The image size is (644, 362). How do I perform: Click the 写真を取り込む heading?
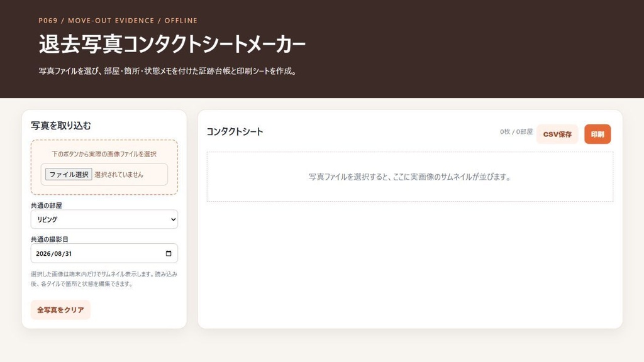(61, 126)
